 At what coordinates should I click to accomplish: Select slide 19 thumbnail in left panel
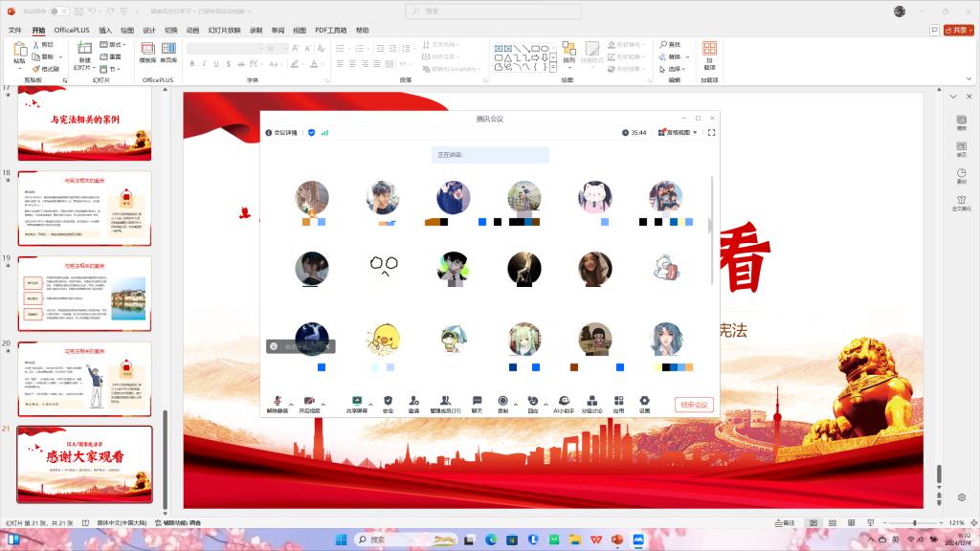[84, 294]
